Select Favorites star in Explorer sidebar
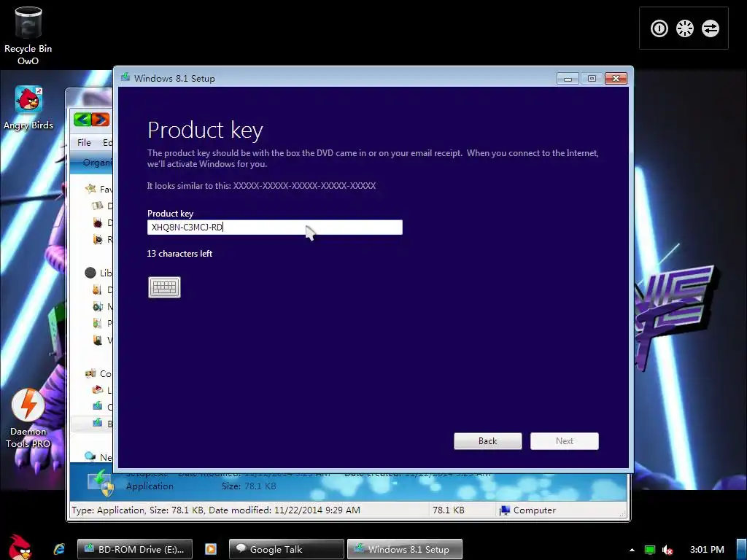 [90, 189]
